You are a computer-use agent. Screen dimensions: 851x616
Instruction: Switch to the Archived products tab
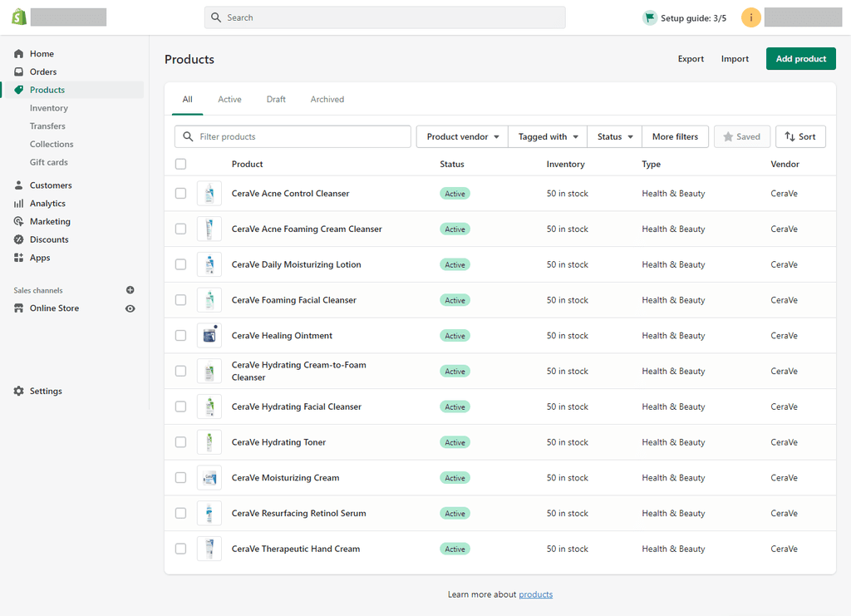pyautogui.click(x=327, y=99)
